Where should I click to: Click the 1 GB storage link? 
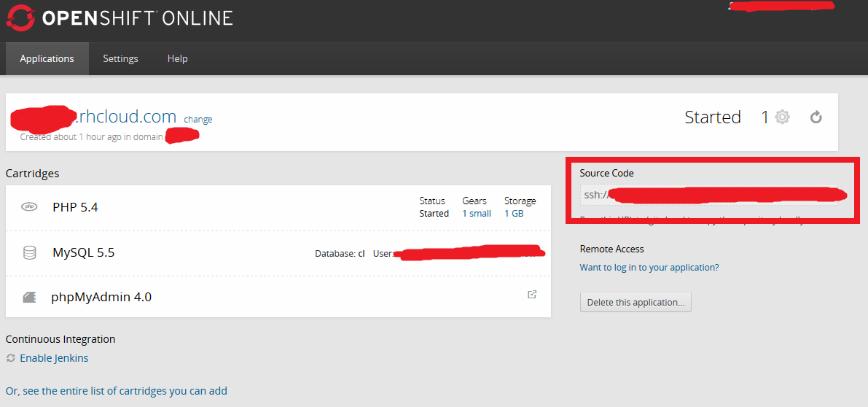click(x=514, y=213)
